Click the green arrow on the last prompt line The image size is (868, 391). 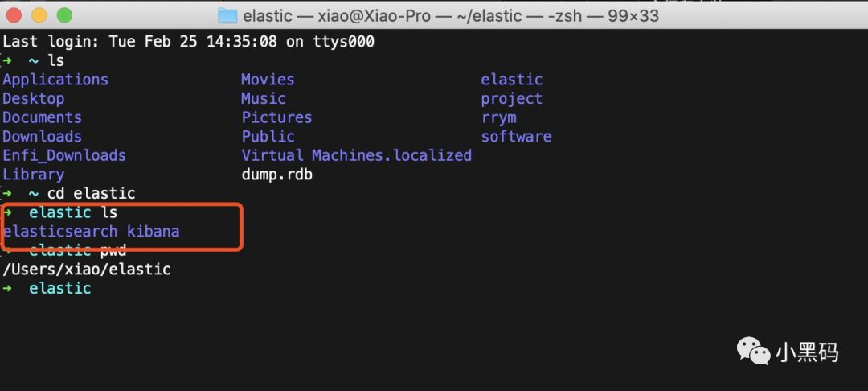(x=7, y=289)
